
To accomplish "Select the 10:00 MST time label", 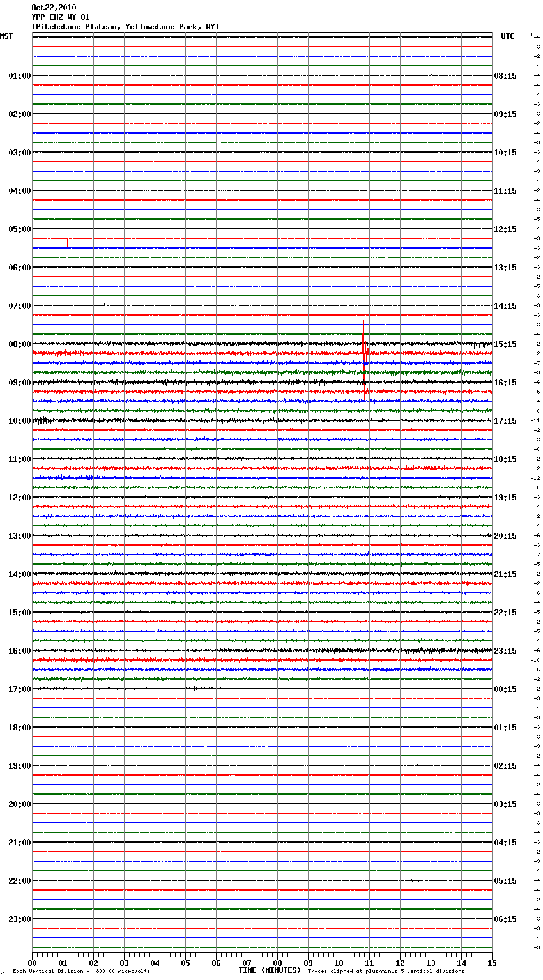I will coord(20,421).
